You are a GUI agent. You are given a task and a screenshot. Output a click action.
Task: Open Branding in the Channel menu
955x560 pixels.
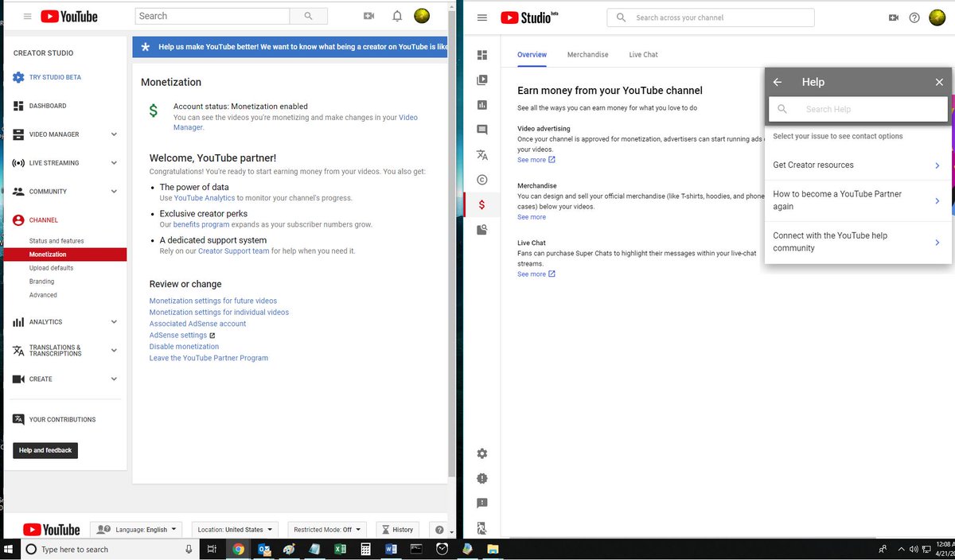[x=41, y=282]
